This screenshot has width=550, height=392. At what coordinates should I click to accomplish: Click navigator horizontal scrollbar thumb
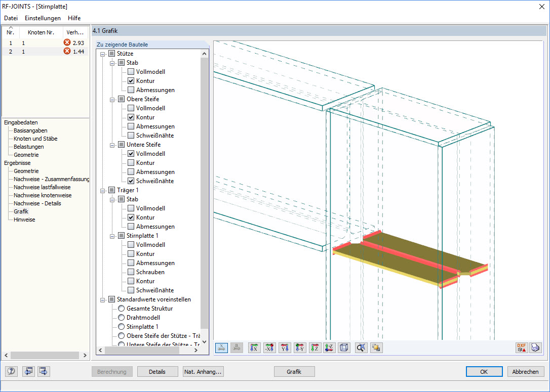45,355
